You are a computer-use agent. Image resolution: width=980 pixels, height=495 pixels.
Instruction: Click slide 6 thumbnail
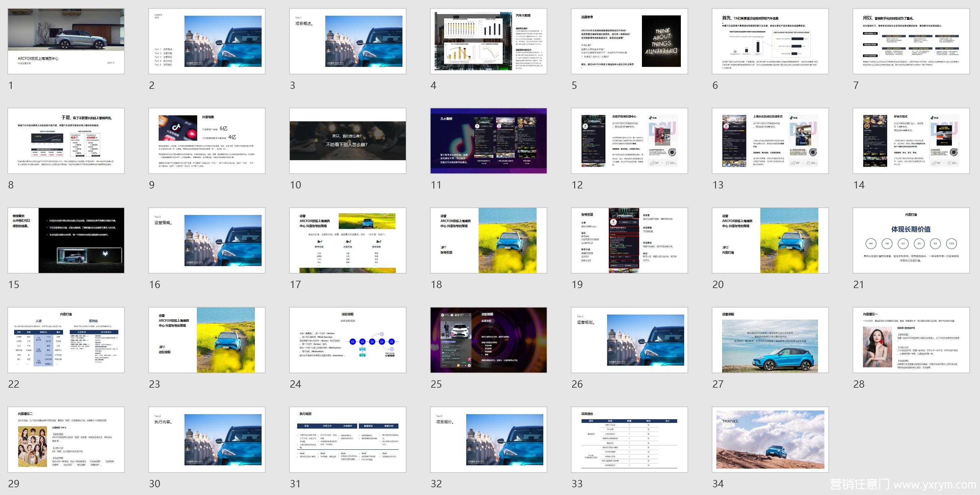coord(770,41)
